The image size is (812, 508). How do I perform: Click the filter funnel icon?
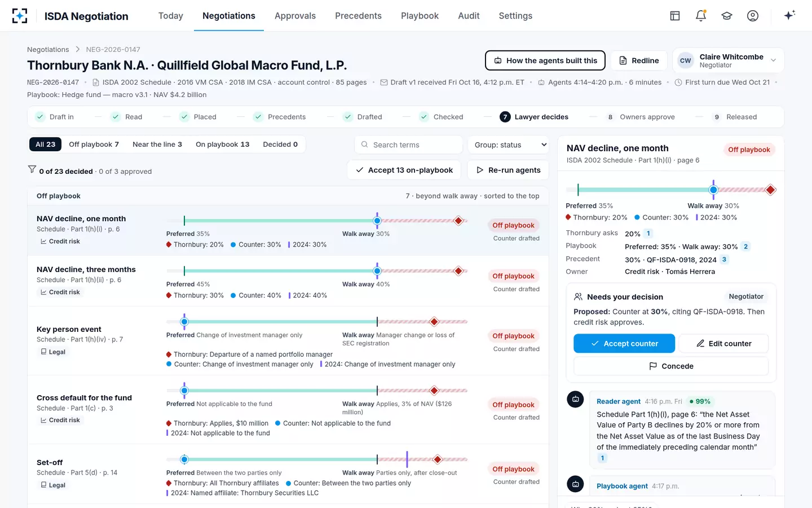pos(32,169)
